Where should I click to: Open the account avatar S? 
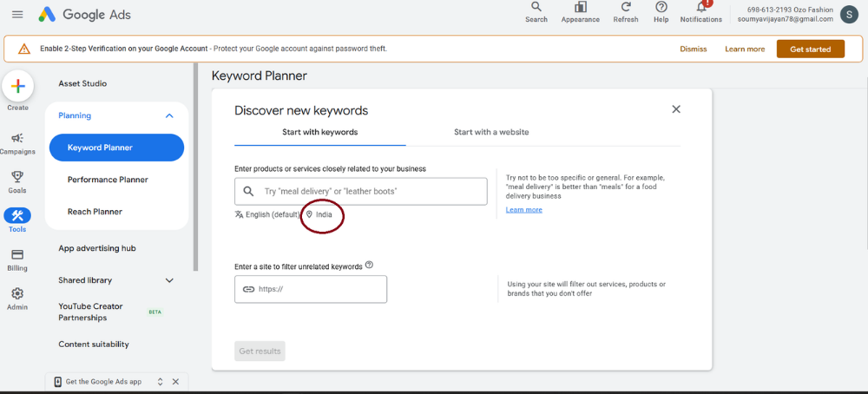click(x=849, y=15)
